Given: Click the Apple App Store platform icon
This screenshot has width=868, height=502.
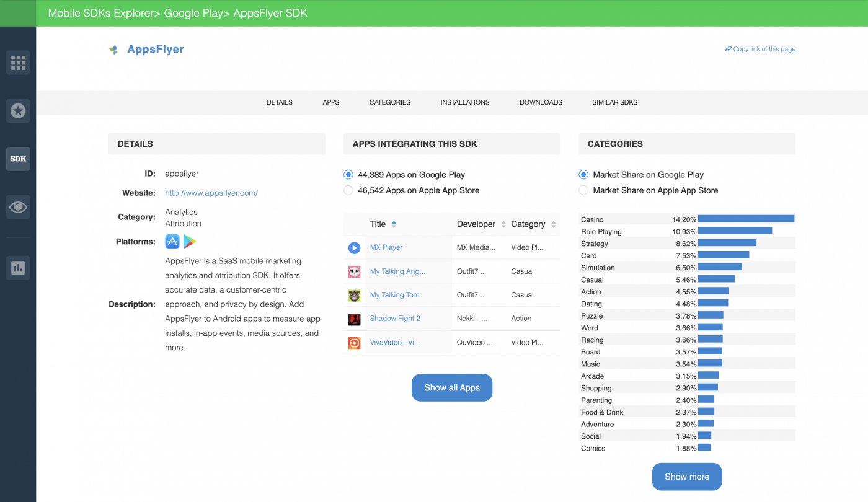Looking at the screenshot, I should [172, 241].
